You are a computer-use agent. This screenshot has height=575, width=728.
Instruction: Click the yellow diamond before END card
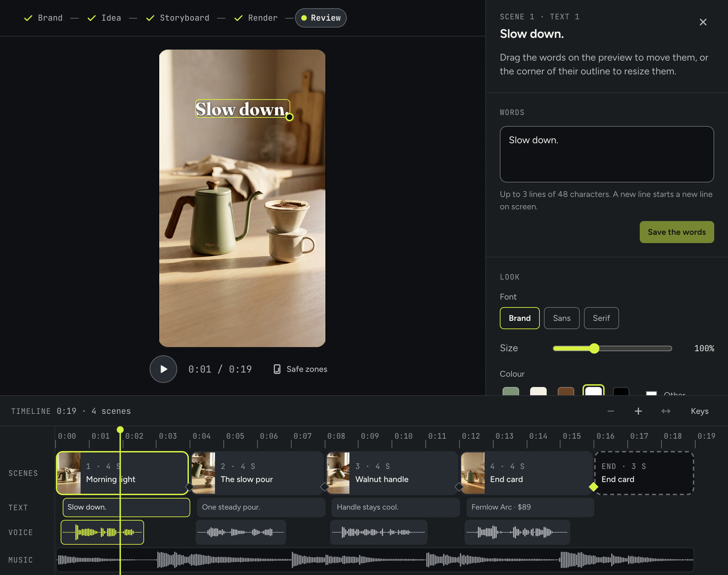[594, 486]
